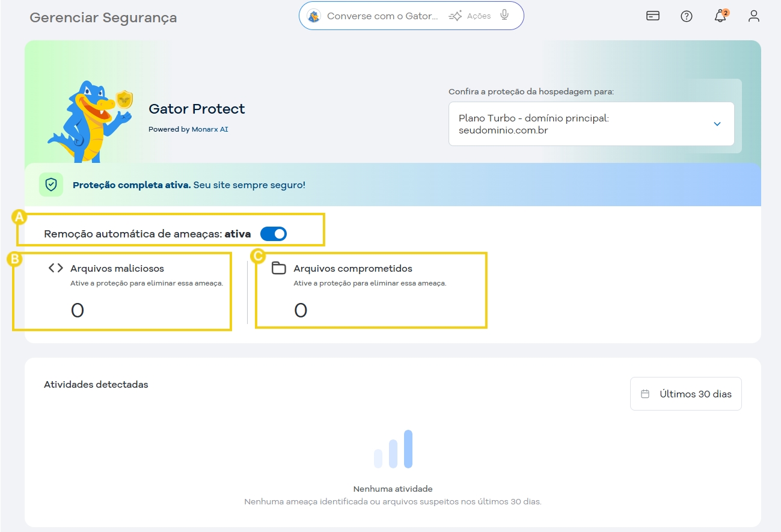This screenshot has width=781, height=532.
Task: Follow the Monarx AI link
Action: point(210,129)
